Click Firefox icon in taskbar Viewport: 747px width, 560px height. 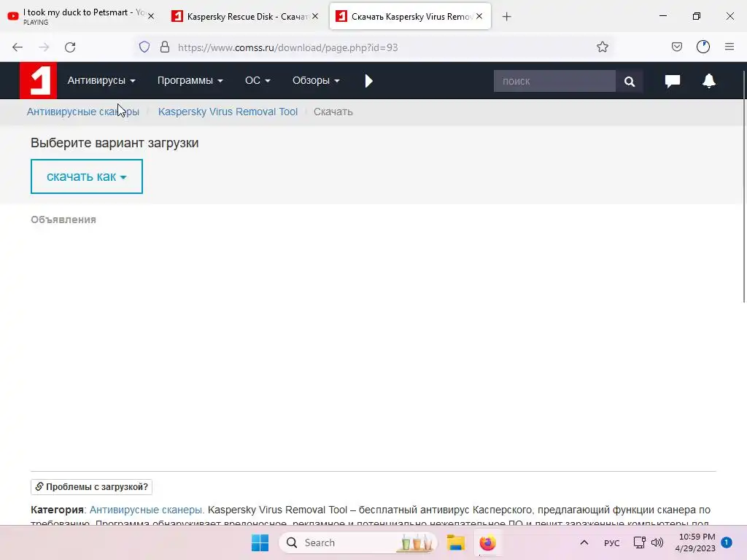pos(488,542)
